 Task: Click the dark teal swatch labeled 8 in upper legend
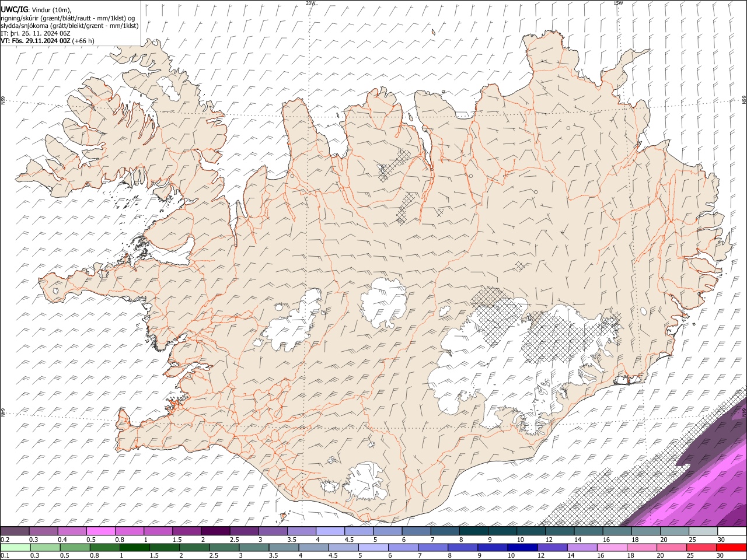coord(474,531)
